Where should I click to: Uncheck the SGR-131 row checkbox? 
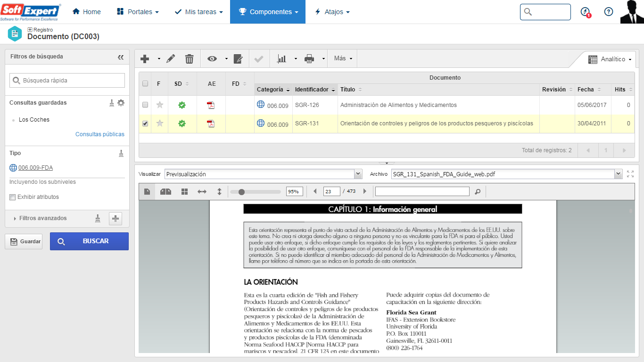click(x=145, y=123)
